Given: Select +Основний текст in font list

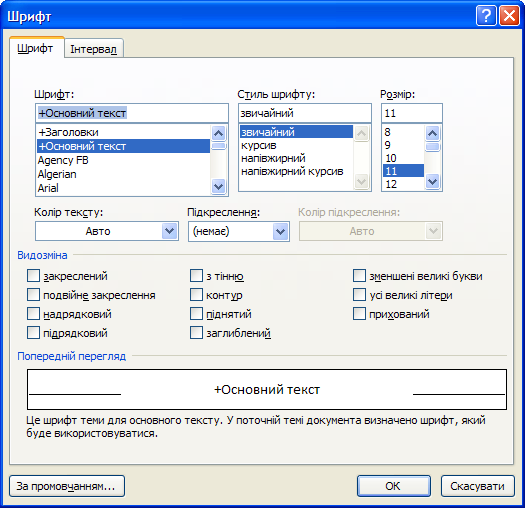Looking at the screenshot, I should tap(123, 146).
